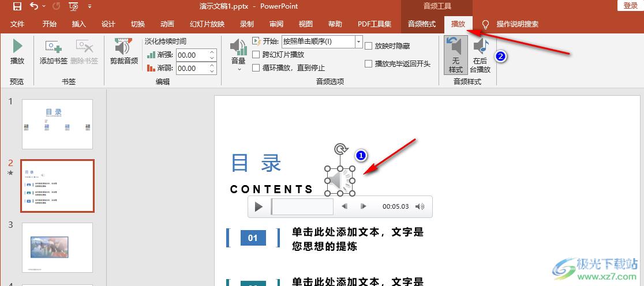
Task: Click the search box 操作说明搜索
Action: 518,24
